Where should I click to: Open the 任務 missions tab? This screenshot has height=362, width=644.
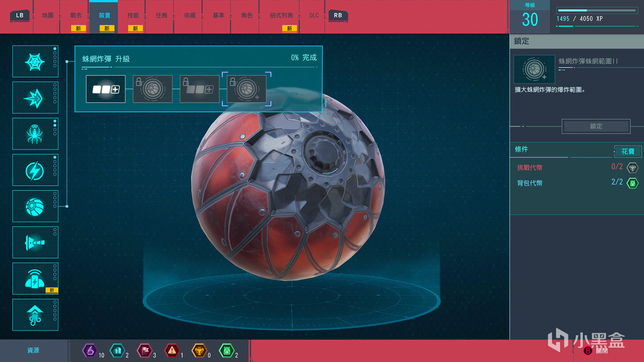pos(161,15)
